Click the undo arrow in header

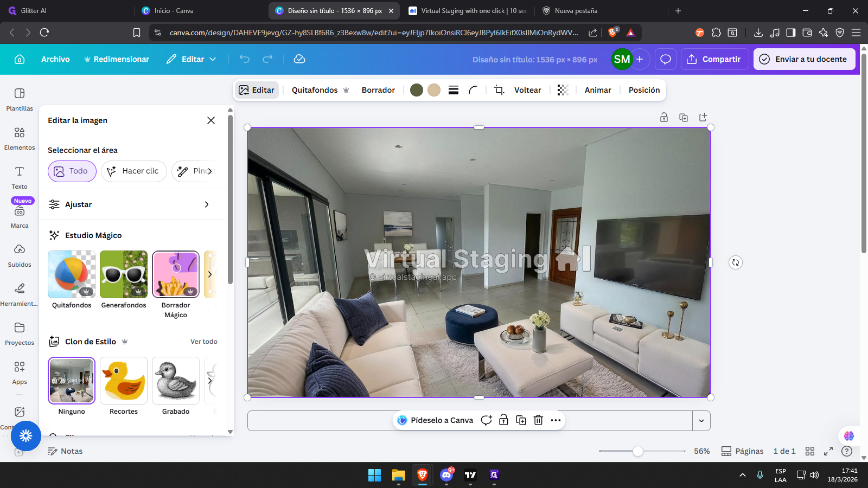[x=245, y=59]
